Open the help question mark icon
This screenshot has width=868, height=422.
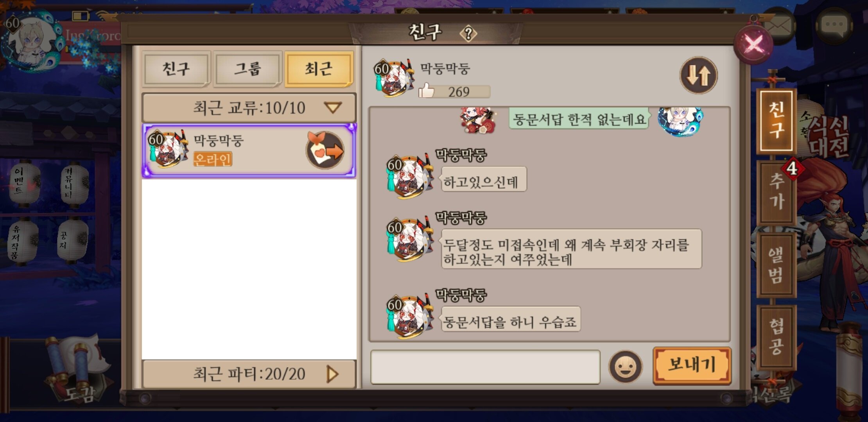pyautogui.click(x=468, y=34)
